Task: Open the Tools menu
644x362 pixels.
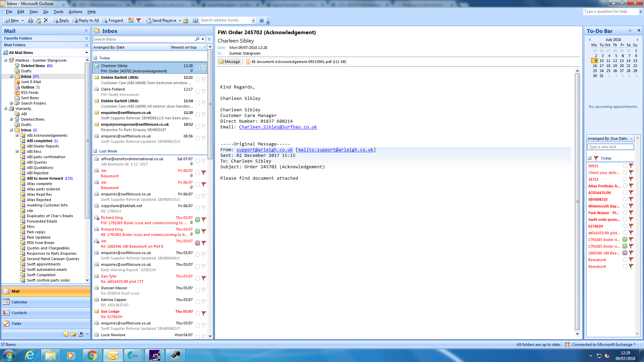Action: click(x=58, y=12)
